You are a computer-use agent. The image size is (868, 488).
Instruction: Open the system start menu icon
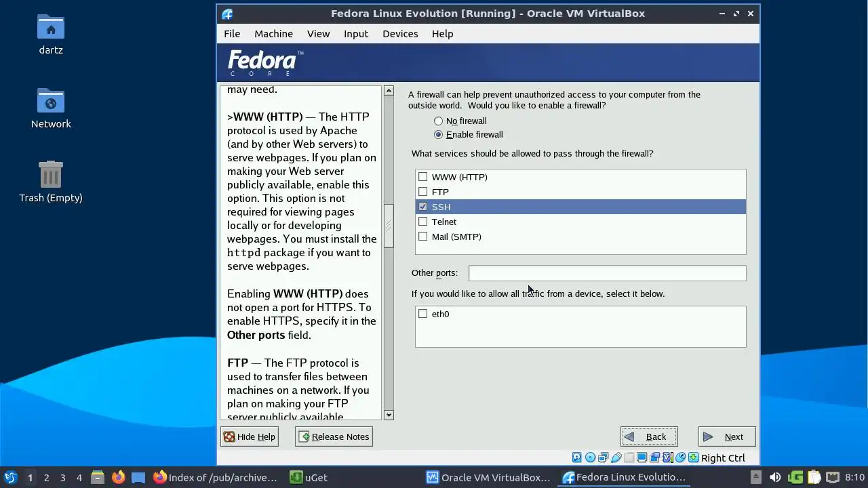(x=10, y=477)
